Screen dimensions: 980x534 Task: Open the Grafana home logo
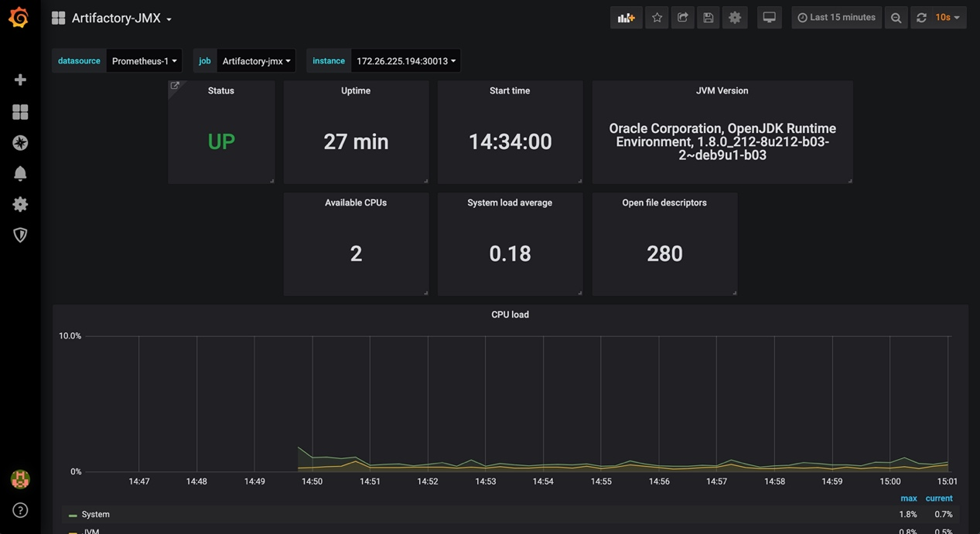[19, 18]
